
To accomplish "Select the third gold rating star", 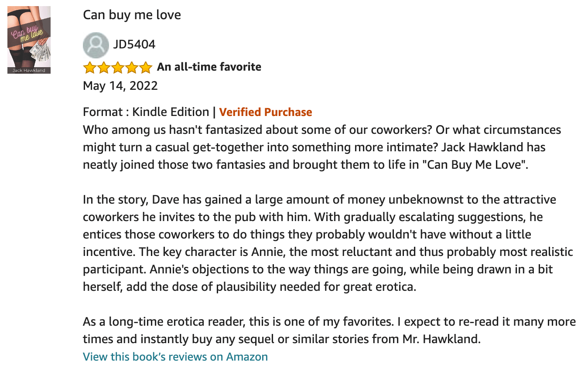I will coord(118,68).
